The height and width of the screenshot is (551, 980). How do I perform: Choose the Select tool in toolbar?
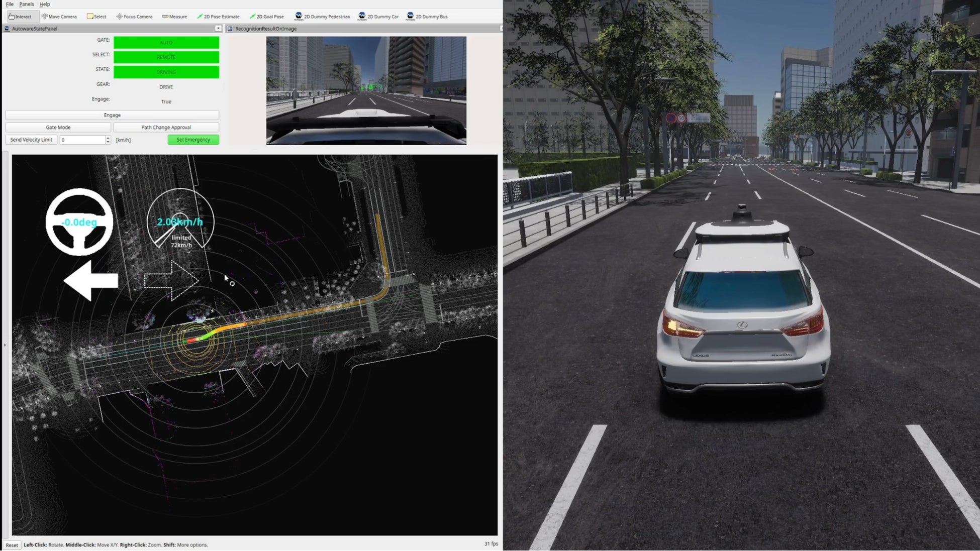(96, 17)
